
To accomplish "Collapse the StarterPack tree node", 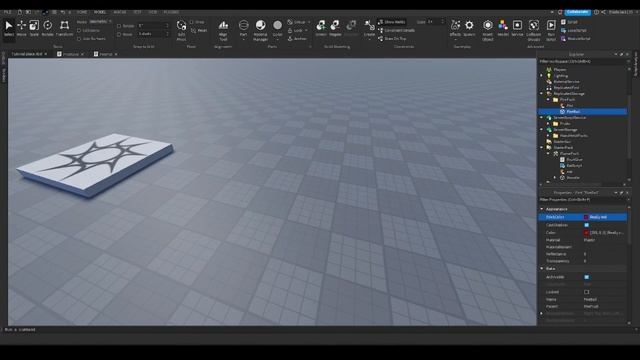I will (x=542, y=147).
